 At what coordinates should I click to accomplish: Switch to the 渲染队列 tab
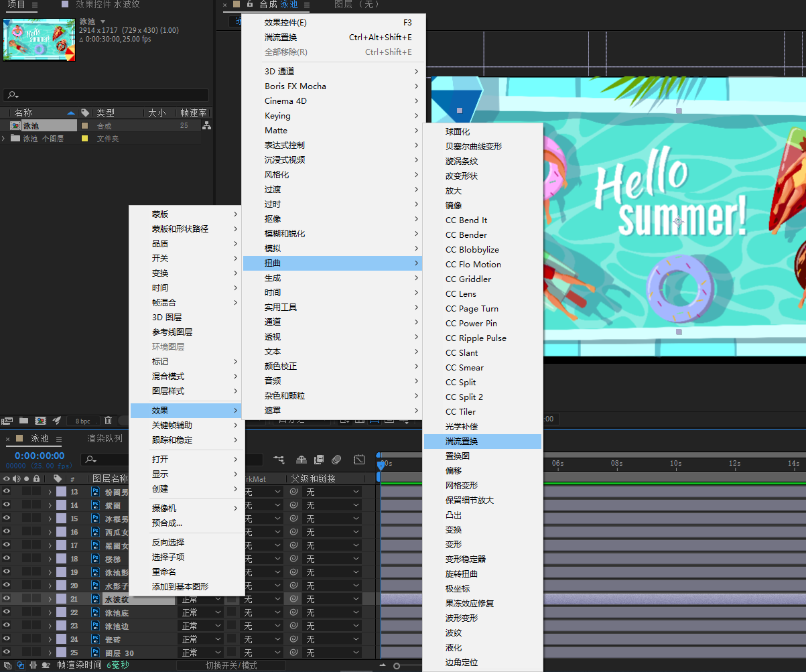pyautogui.click(x=105, y=438)
